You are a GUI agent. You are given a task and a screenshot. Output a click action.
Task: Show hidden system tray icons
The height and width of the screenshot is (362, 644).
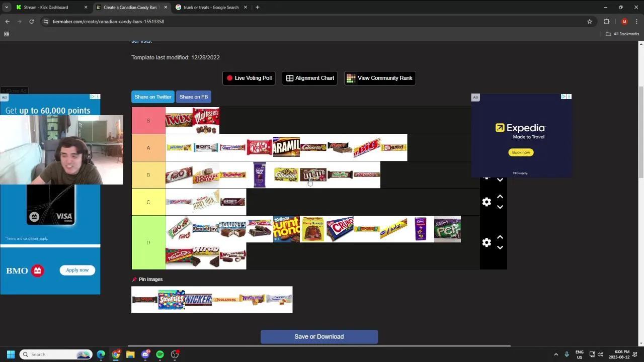pyautogui.click(x=556, y=354)
